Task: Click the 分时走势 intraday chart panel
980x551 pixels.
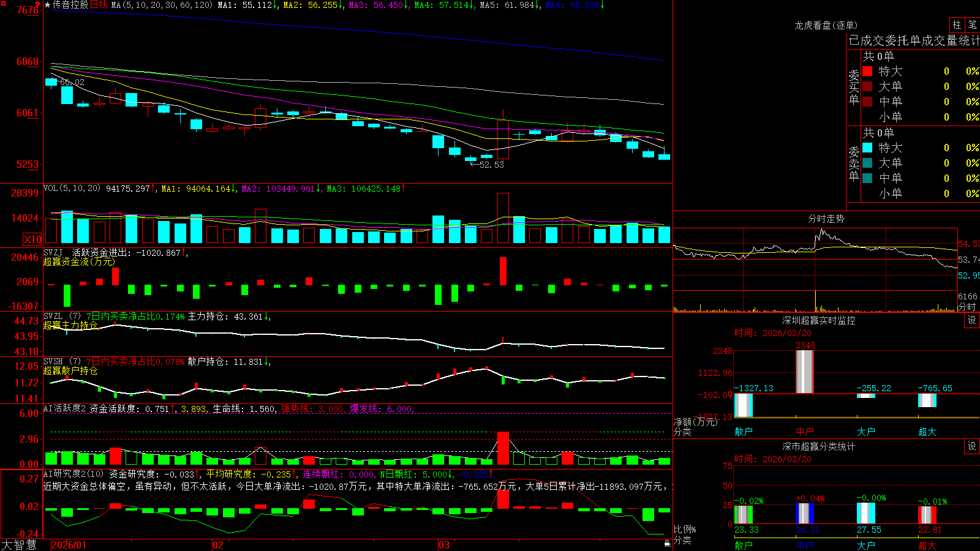Action: click(x=826, y=262)
